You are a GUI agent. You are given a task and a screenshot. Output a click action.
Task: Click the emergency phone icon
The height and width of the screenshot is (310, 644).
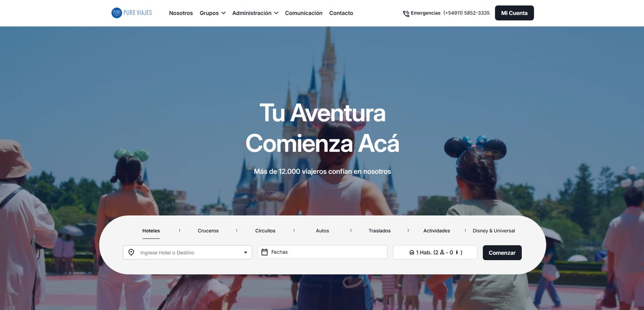tap(406, 14)
